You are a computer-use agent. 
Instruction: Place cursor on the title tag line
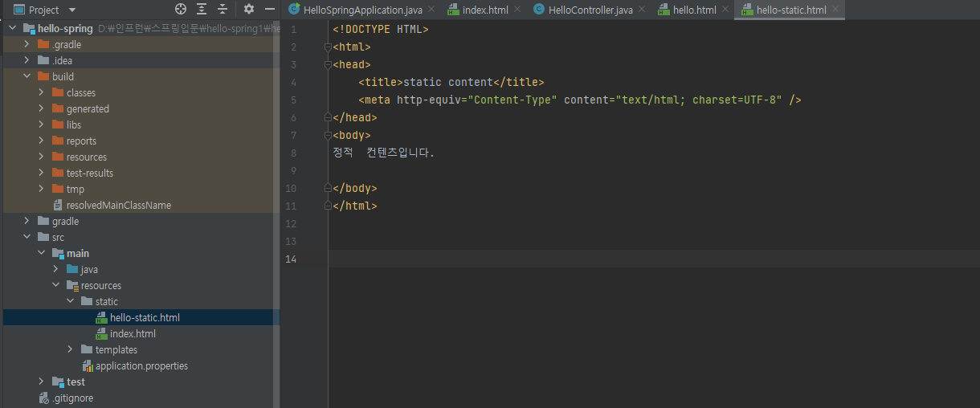(x=451, y=82)
